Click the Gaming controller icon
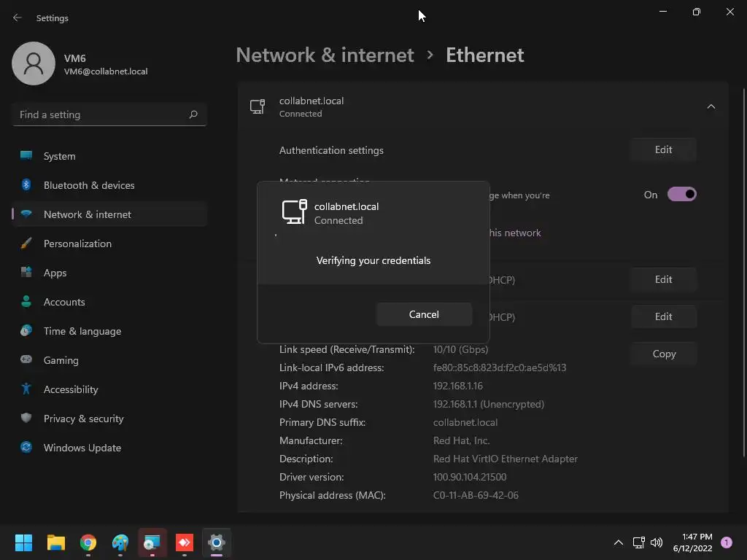This screenshot has width=747, height=560. [x=26, y=360]
